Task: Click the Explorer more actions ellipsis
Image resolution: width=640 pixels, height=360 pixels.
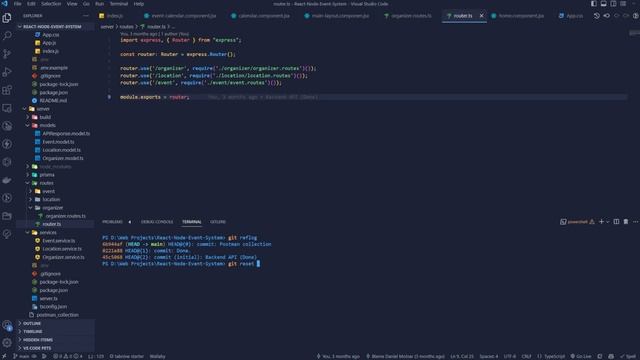Action: pyautogui.click(x=86, y=16)
